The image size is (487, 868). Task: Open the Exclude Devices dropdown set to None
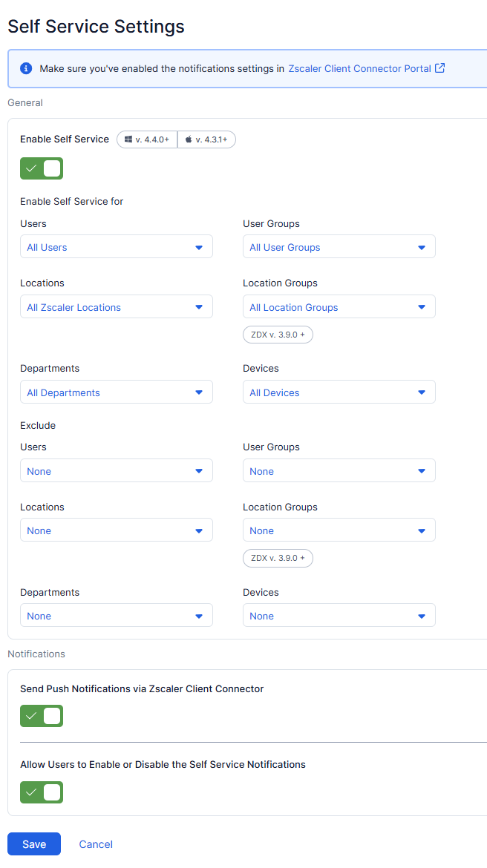[x=339, y=616]
